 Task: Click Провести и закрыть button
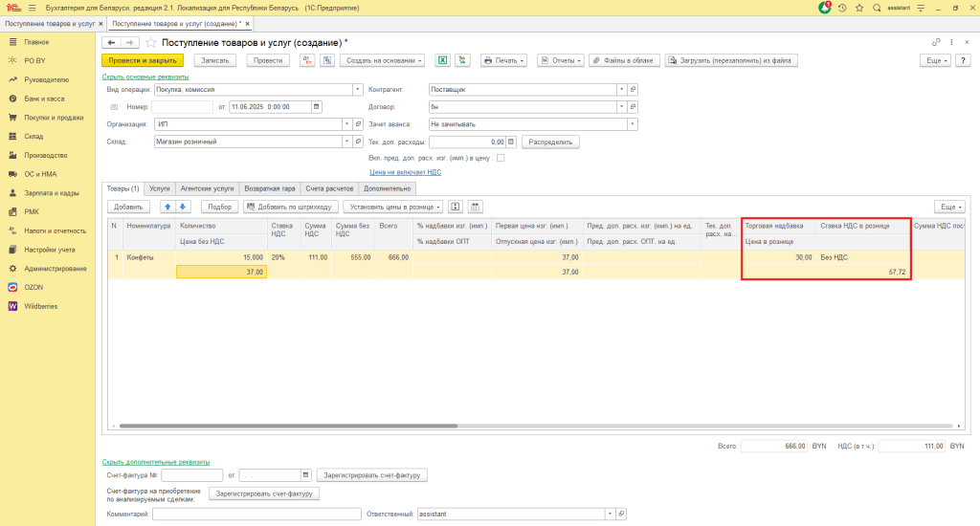coord(143,60)
